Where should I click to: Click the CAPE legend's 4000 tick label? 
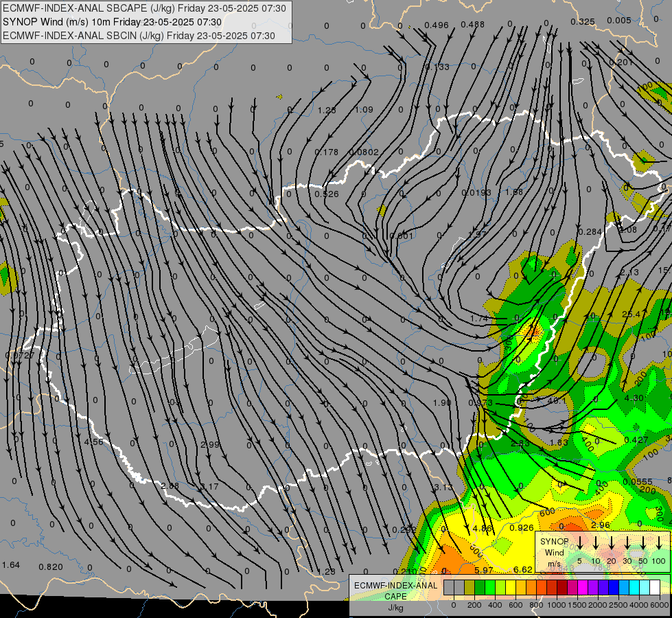click(639, 605)
